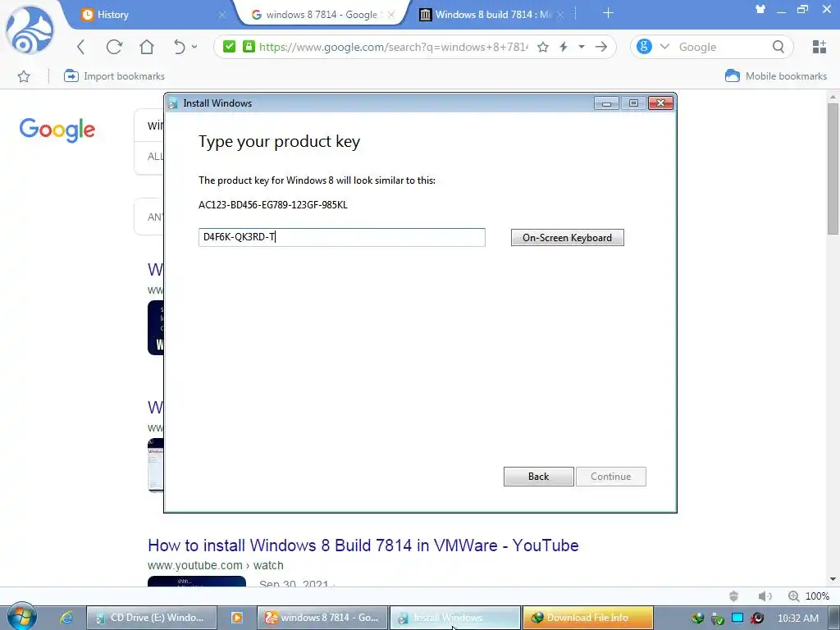Click the tray monitor display icon
Image resolution: width=840 pixels, height=630 pixels.
[x=737, y=618]
